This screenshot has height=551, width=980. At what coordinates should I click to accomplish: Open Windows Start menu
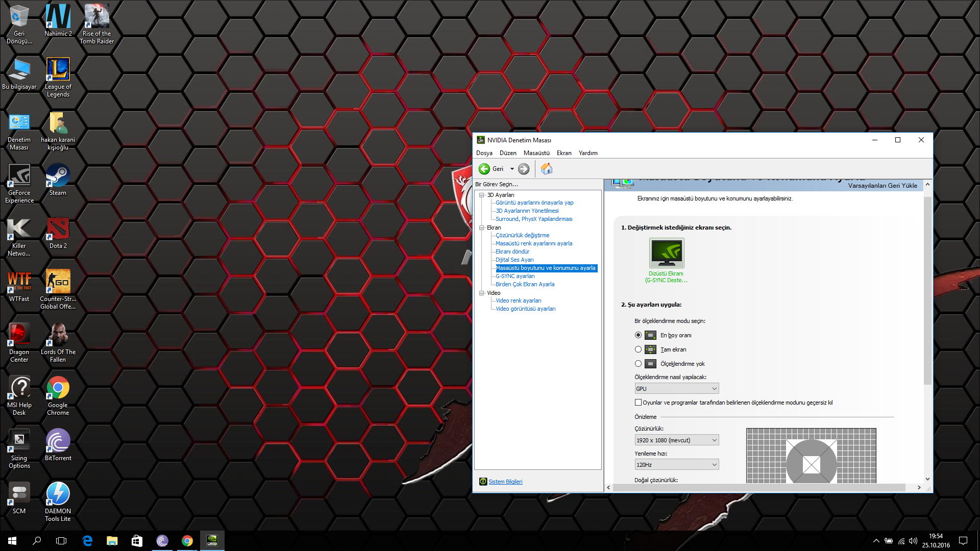pos(12,541)
